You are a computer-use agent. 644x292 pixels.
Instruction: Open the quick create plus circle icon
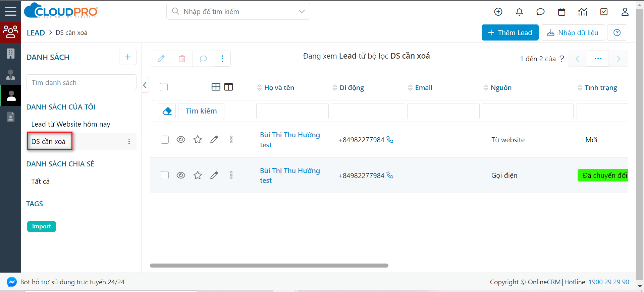coord(498,12)
